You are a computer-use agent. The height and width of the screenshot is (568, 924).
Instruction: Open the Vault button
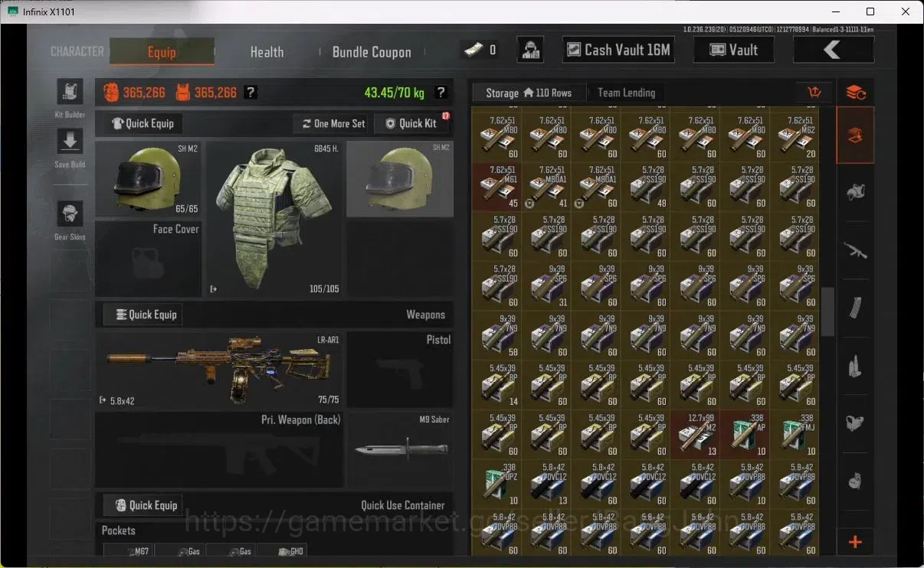pyautogui.click(x=733, y=50)
